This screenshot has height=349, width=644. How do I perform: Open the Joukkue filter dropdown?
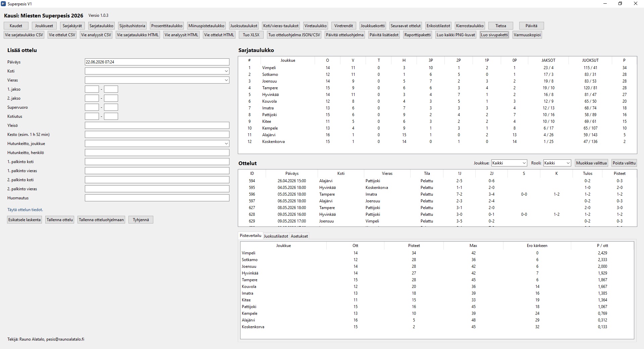509,163
